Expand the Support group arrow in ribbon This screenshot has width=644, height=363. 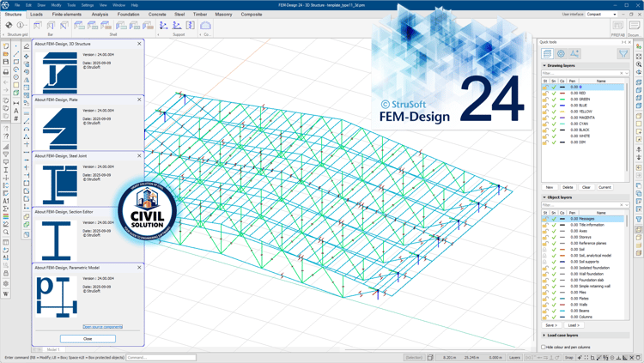[x=159, y=35]
